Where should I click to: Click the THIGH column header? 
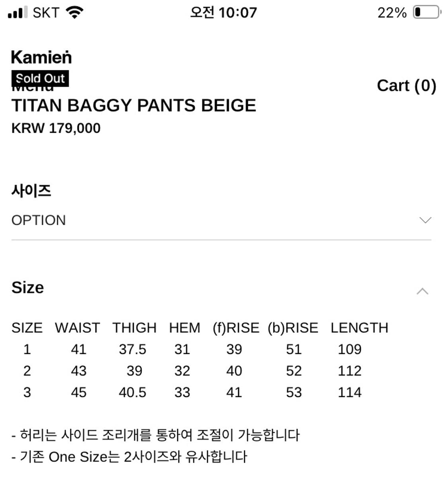135,328
